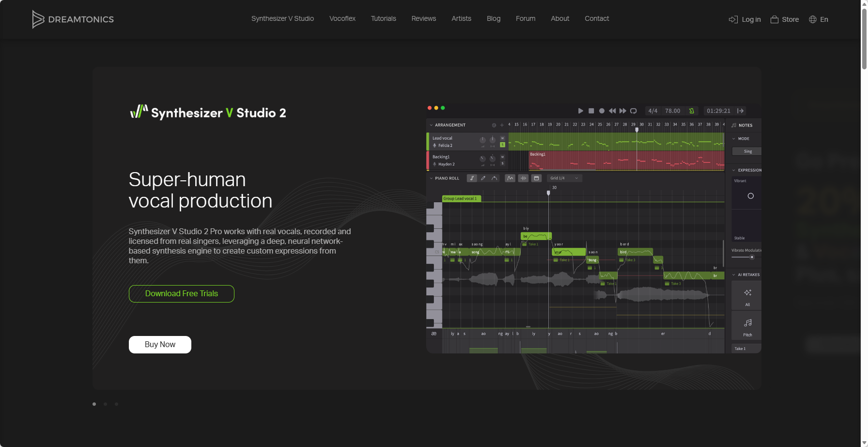Go to the second carousel slide dot
868x447 pixels.
(105, 404)
